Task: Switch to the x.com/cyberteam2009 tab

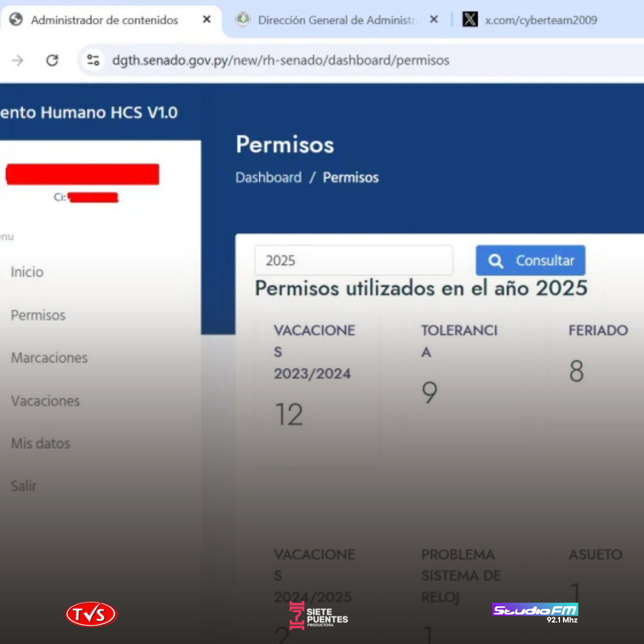Action: pyautogui.click(x=540, y=20)
